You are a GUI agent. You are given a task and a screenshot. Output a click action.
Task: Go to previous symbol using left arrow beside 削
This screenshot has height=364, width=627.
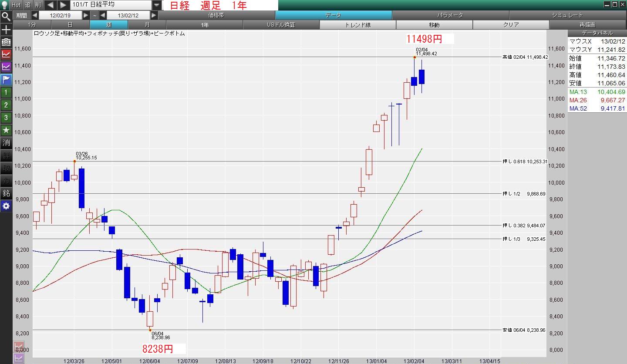(x=51, y=5)
